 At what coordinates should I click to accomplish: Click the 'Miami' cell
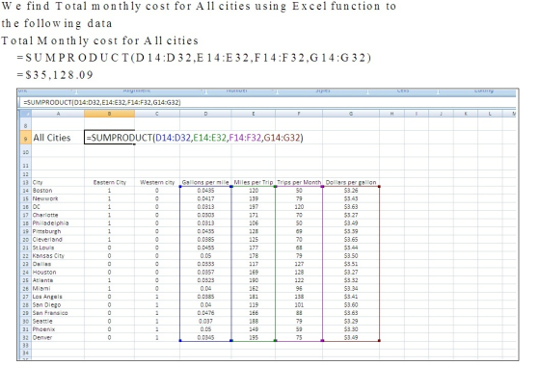pos(58,289)
